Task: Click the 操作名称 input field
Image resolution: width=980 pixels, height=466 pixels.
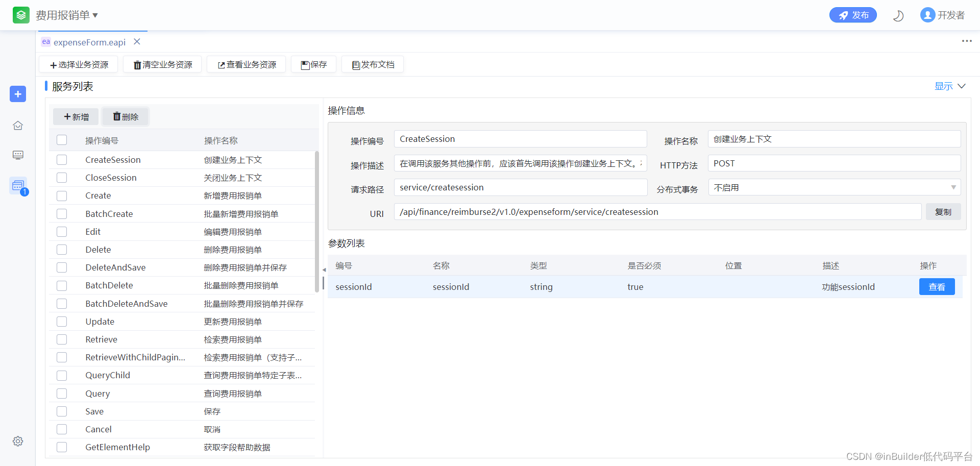Action: (834, 139)
